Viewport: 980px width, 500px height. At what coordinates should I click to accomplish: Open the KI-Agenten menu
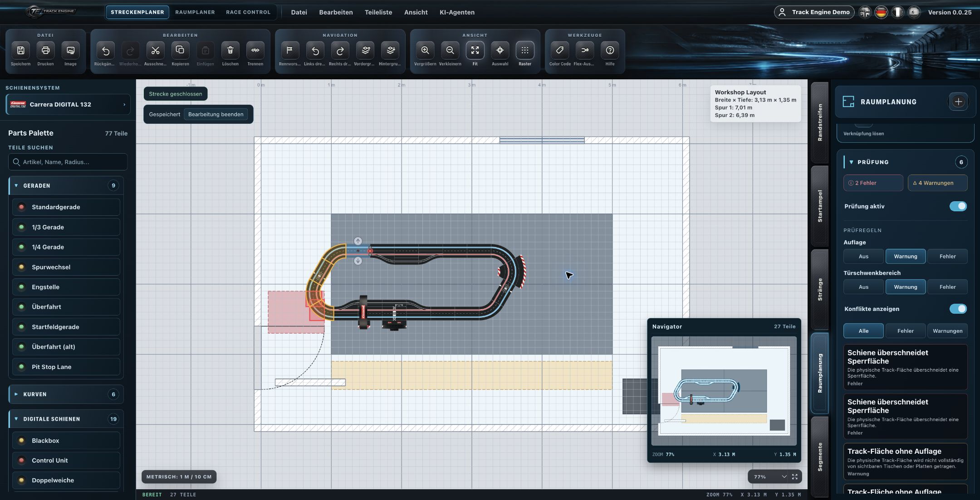(x=457, y=12)
